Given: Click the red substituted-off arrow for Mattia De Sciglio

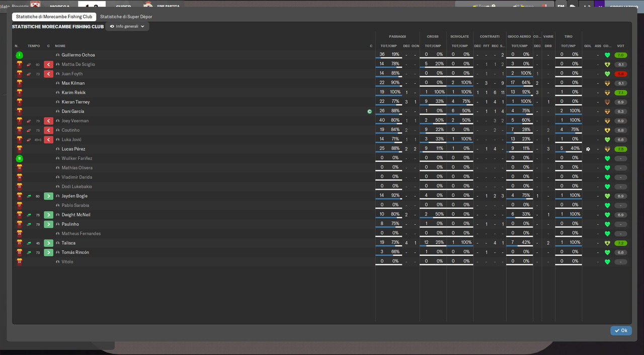Looking at the screenshot, I should (x=48, y=64).
